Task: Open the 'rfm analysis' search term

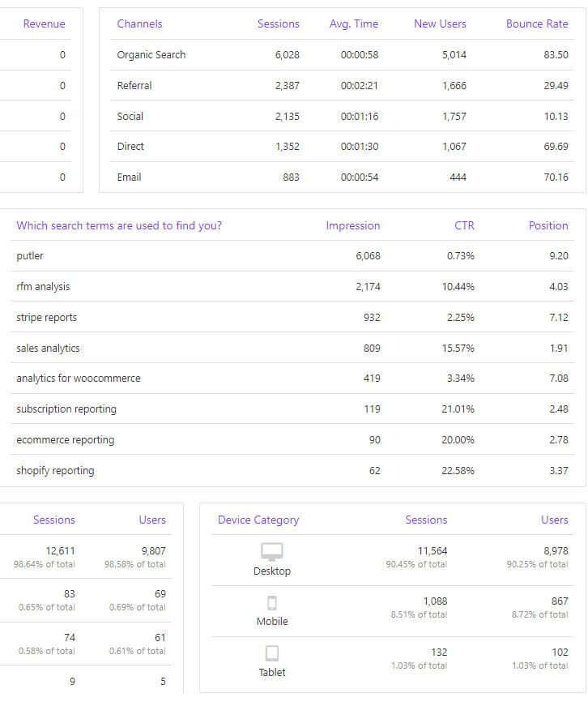Action: tap(43, 287)
